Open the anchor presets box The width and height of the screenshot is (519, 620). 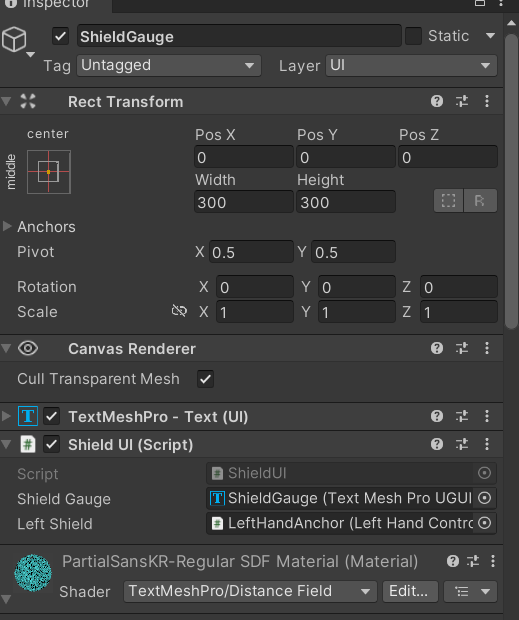point(49,172)
